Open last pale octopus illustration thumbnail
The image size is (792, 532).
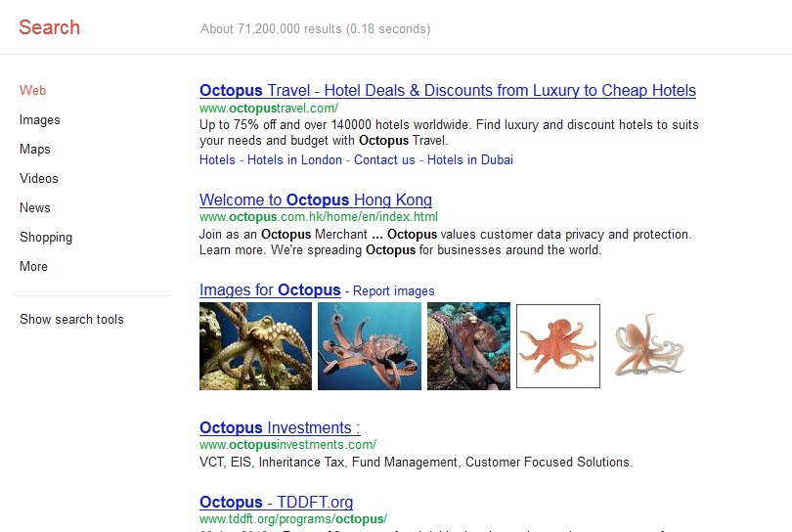click(x=649, y=345)
